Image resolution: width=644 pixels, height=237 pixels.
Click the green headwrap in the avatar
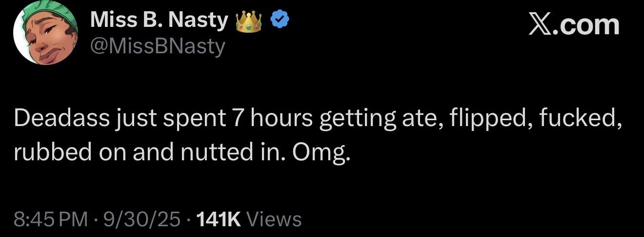click(x=56, y=12)
